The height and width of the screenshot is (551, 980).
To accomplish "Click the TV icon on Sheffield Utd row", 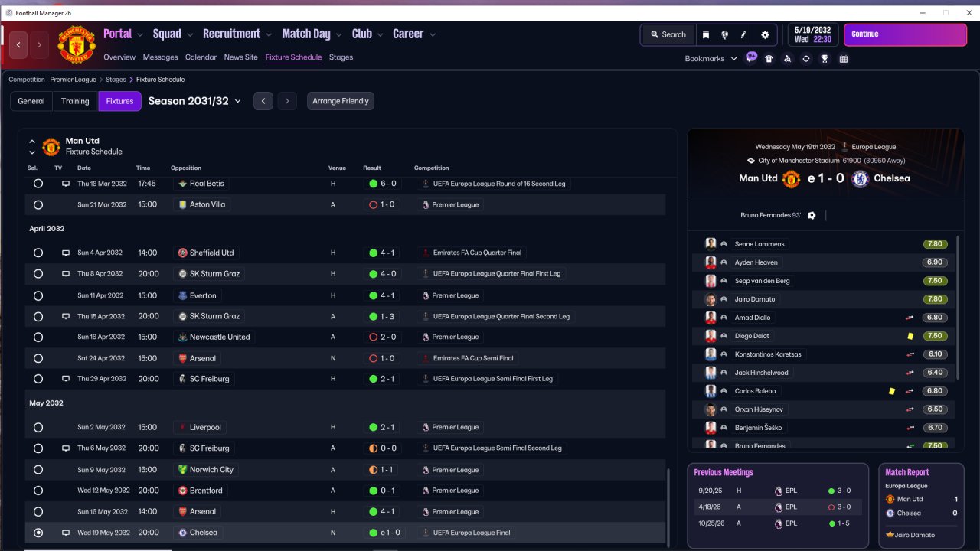I will coord(66,253).
